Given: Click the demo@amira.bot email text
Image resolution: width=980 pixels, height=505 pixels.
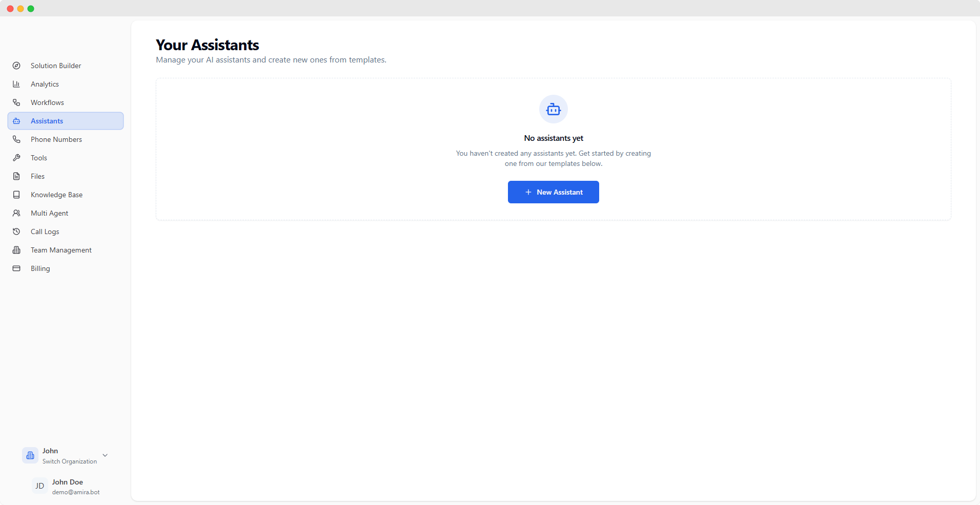Looking at the screenshot, I should (76, 492).
